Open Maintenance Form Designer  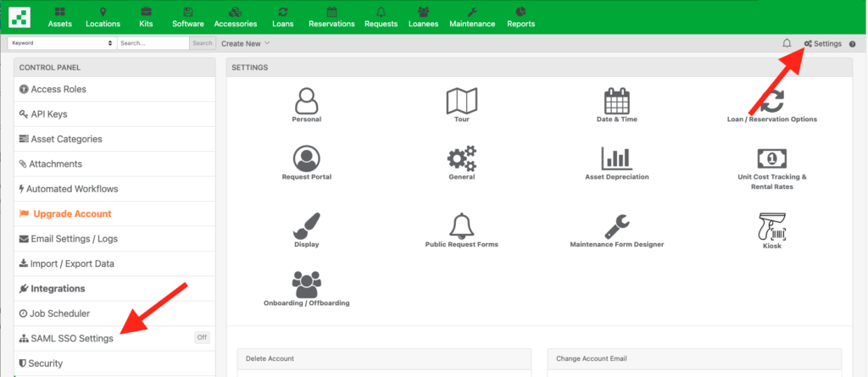617,230
